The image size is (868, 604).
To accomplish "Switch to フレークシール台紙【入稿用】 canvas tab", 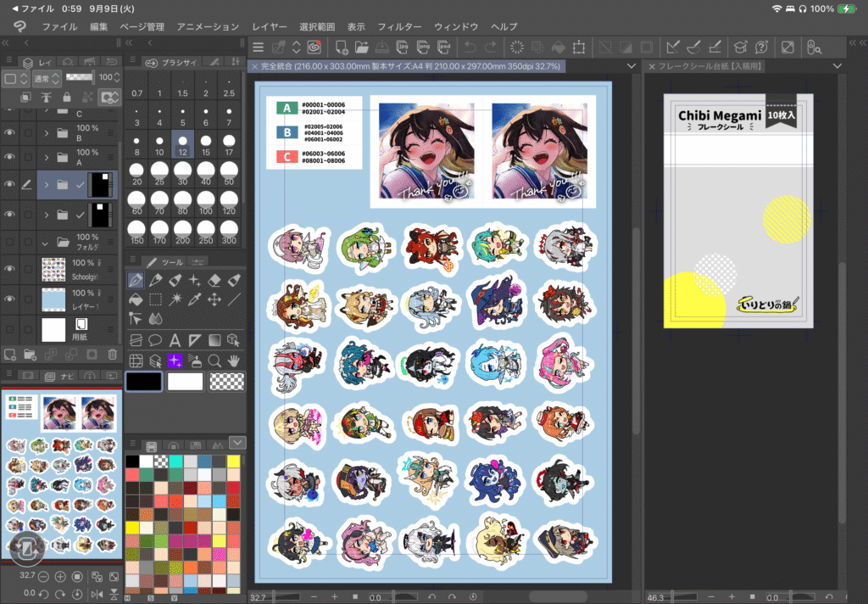I will point(710,66).
